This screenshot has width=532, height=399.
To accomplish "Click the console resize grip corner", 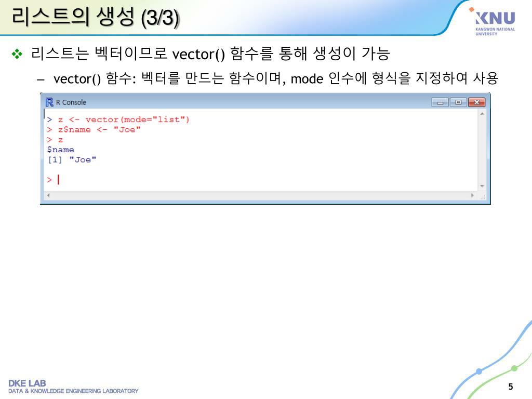I will [x=483, y=196].
